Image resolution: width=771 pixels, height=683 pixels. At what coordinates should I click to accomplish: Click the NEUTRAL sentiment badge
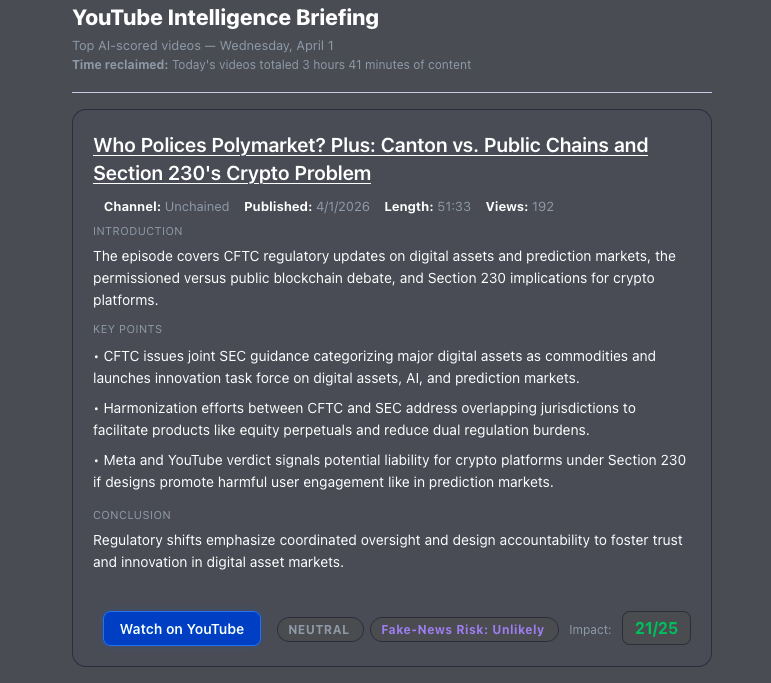[x=319, y=630]
